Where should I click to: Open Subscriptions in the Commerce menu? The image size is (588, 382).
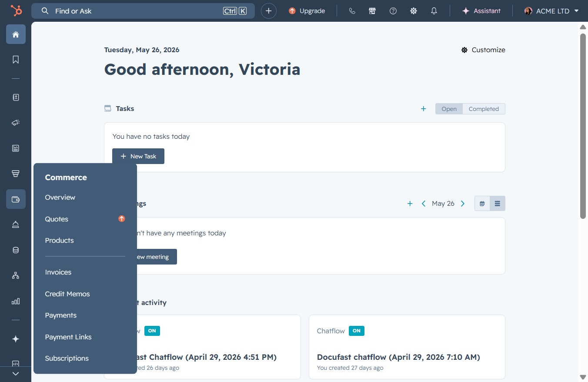[67, 359]
